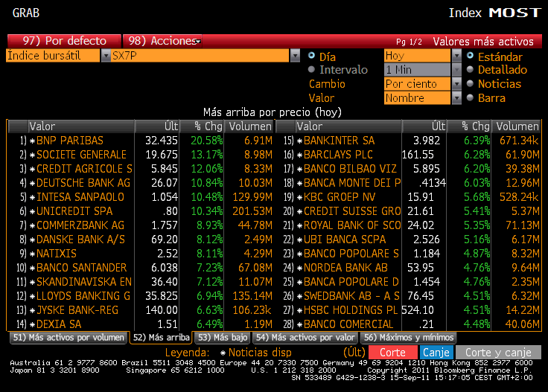Screen dimensions: 548x392
Task: Open the 1 Min interval dropdown
Action: [x=456, y=70]
